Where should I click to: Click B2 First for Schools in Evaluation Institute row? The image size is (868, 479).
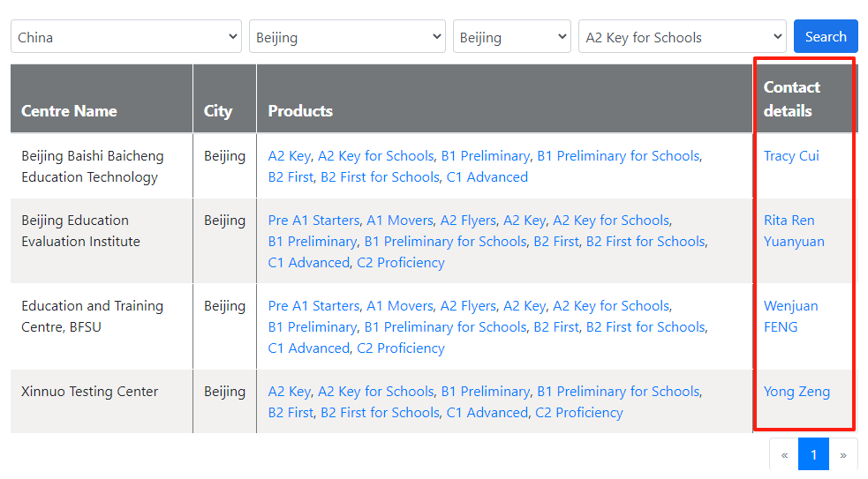(646, 242)
